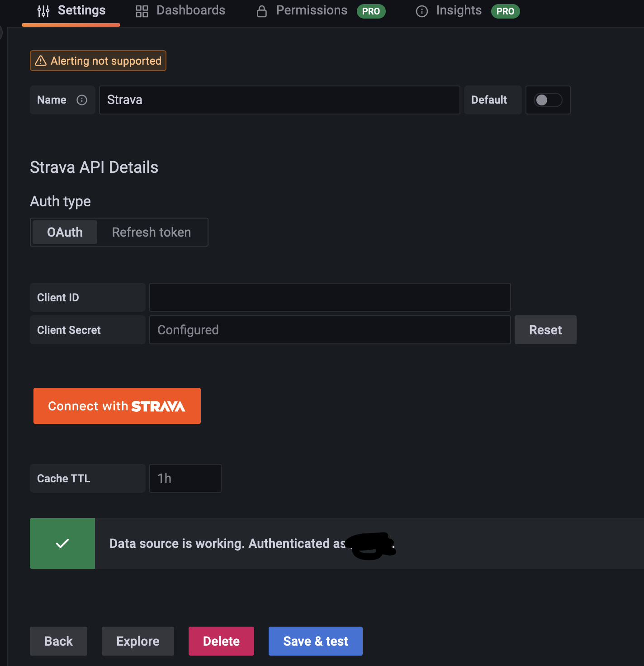Click the Name field info icon

[82, 100]
